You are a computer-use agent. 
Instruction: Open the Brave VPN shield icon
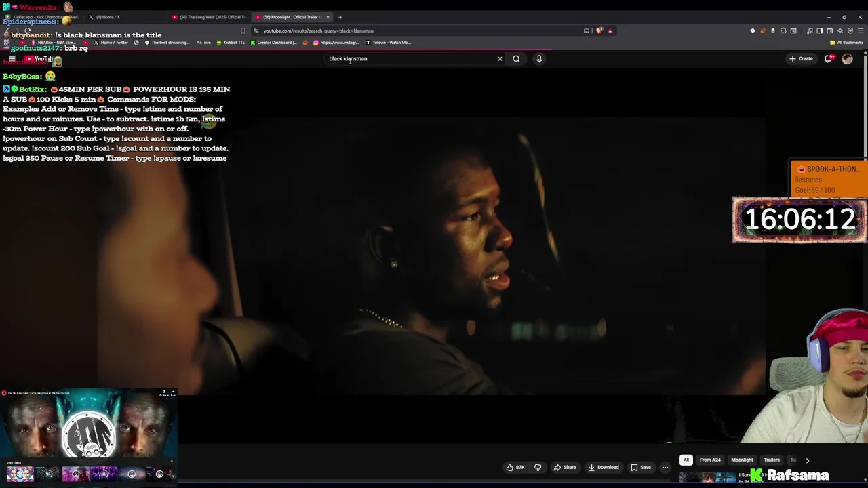click(x=850, y=30)
